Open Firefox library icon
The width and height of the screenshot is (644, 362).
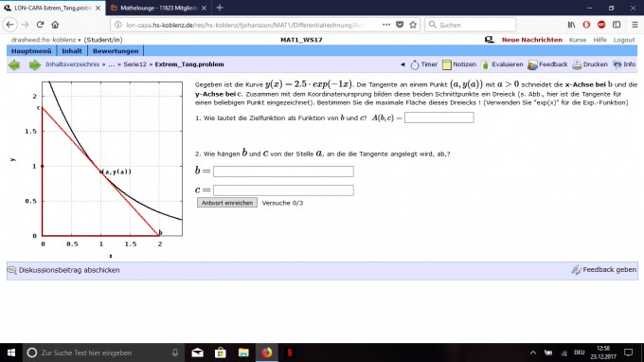pos(571,25)
